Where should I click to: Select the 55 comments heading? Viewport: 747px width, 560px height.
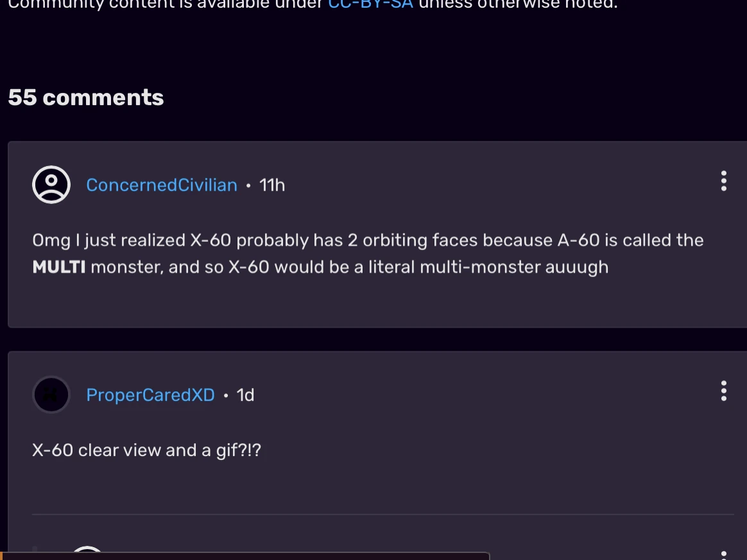(x=86, y=98)
